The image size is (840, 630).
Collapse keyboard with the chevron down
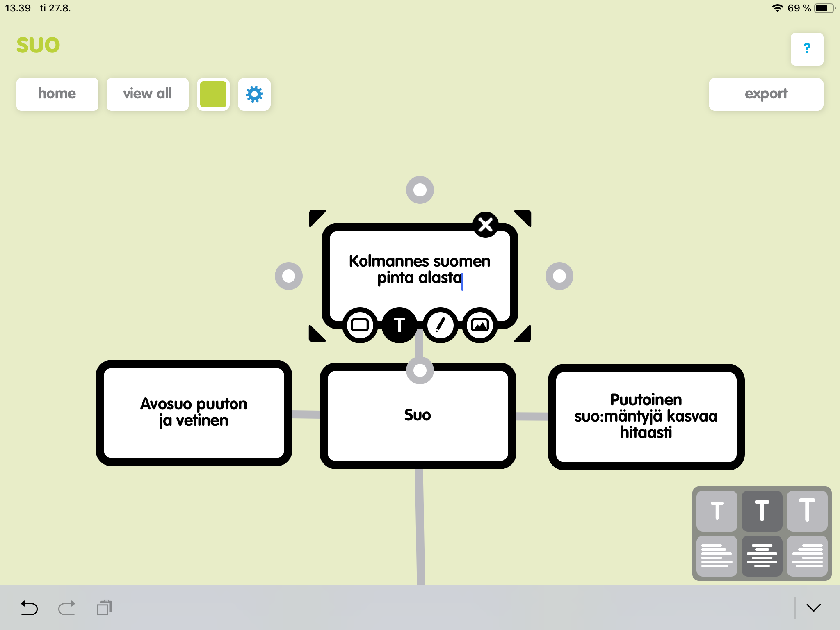pos(814,608)
